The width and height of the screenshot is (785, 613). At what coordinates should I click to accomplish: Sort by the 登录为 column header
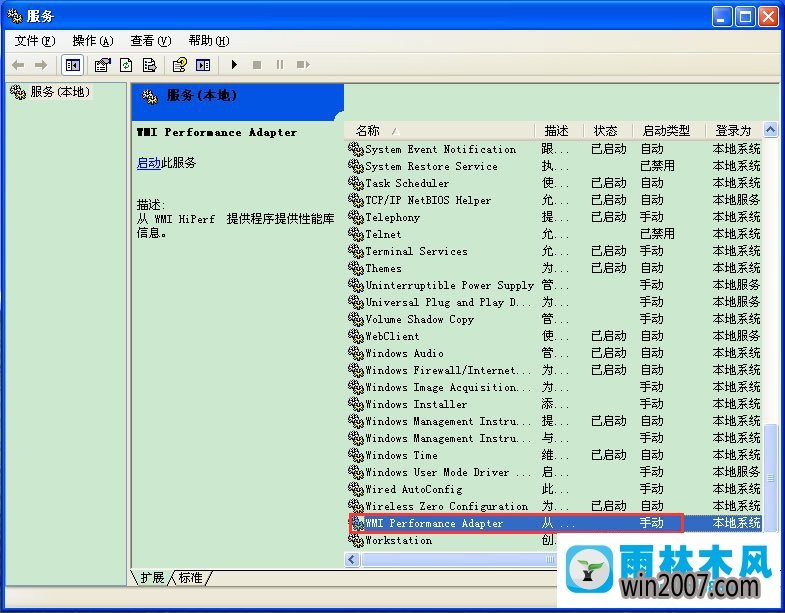(x=733, y=131)
